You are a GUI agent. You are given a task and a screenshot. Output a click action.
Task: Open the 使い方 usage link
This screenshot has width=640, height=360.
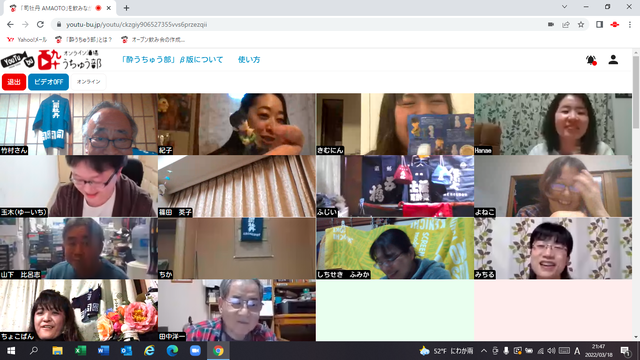(249, 60)
